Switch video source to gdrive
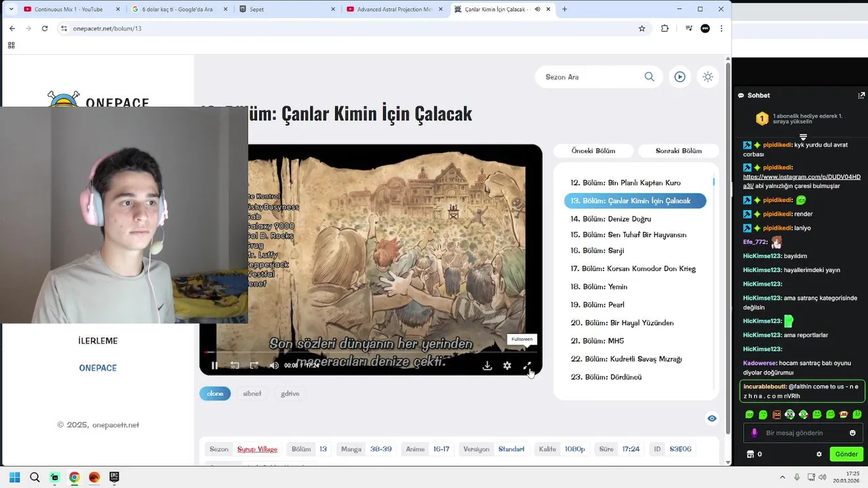Viewport: 868px width, 488px height. click(x=290, y=393)
